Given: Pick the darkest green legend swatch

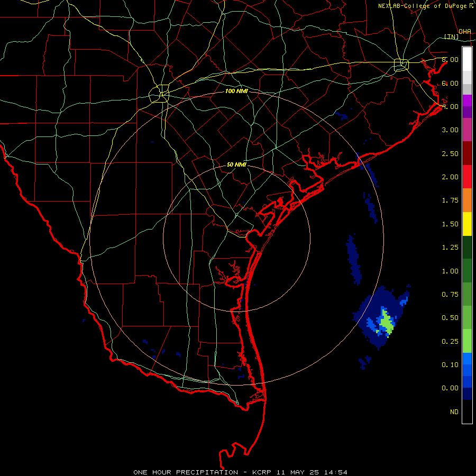Looking at the screenshot, I should click(467, 247).
